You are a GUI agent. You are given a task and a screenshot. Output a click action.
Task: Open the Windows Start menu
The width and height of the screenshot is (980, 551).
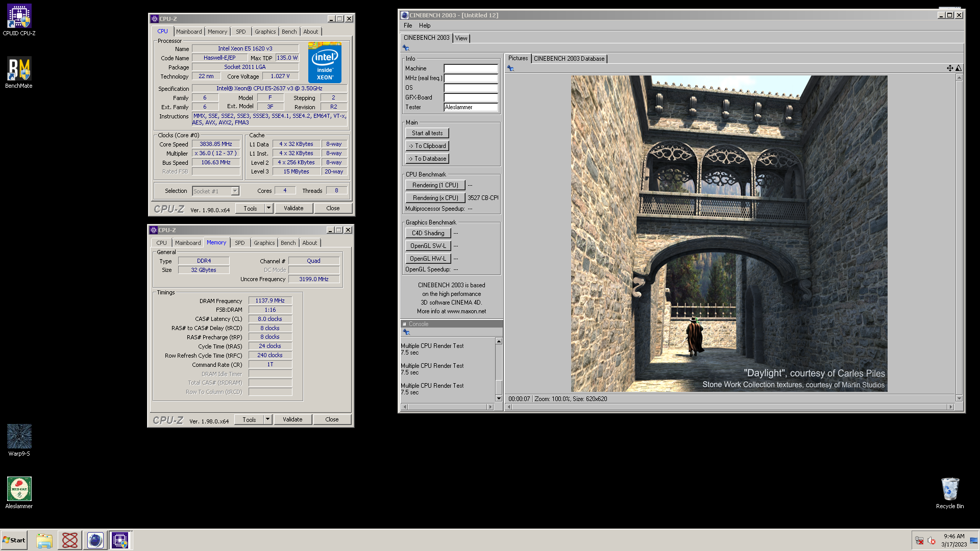[14, 540]
